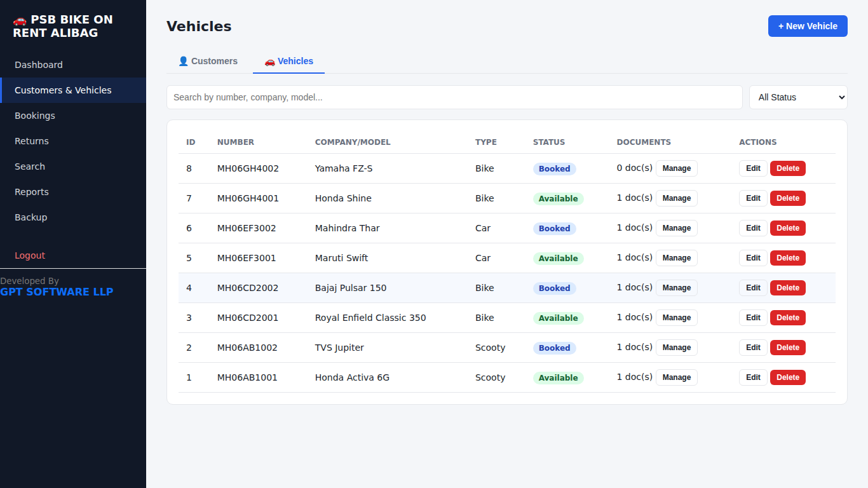868x488 pixels.
Task: Edit the Honda Shine row
Action: [x=753, y=198]
